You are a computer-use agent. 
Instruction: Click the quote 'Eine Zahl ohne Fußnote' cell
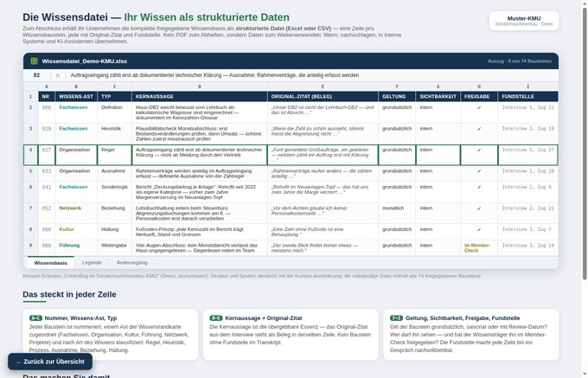pos(323,232)
